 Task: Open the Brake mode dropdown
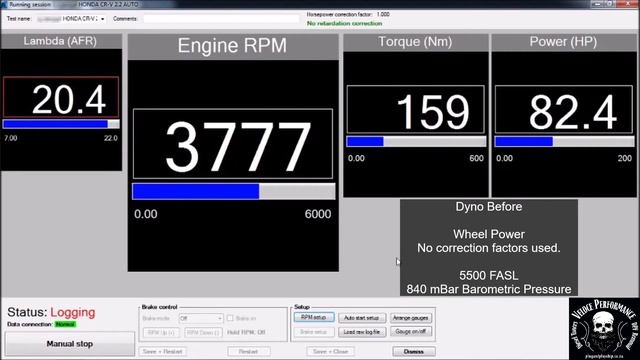click(201, 318)
